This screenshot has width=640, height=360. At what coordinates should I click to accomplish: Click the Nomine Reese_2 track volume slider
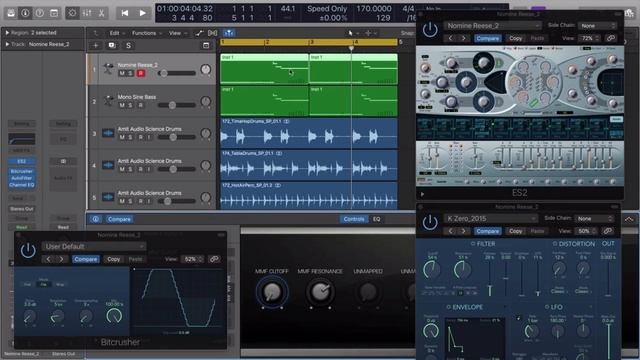(x=177, y=73)
